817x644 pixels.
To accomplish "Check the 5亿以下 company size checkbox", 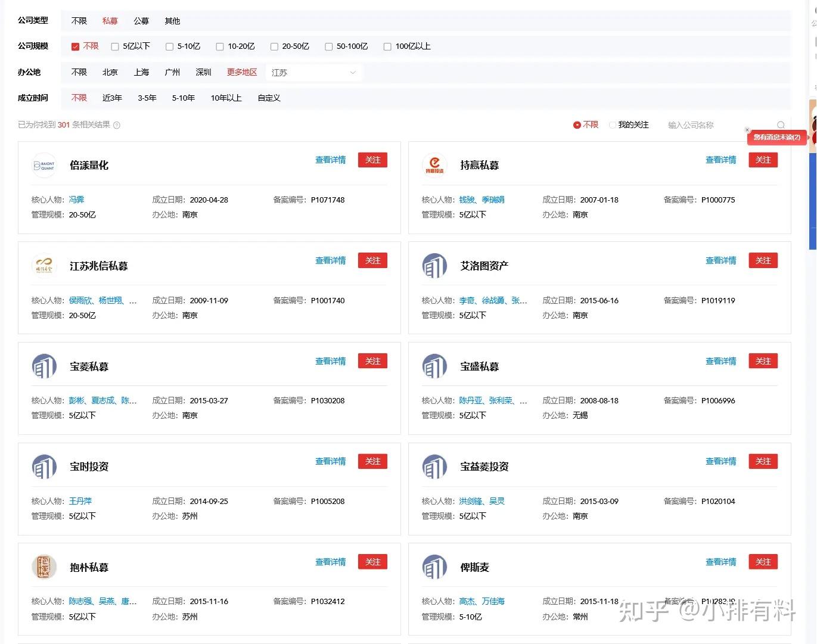I will click(x=114, y=46).
